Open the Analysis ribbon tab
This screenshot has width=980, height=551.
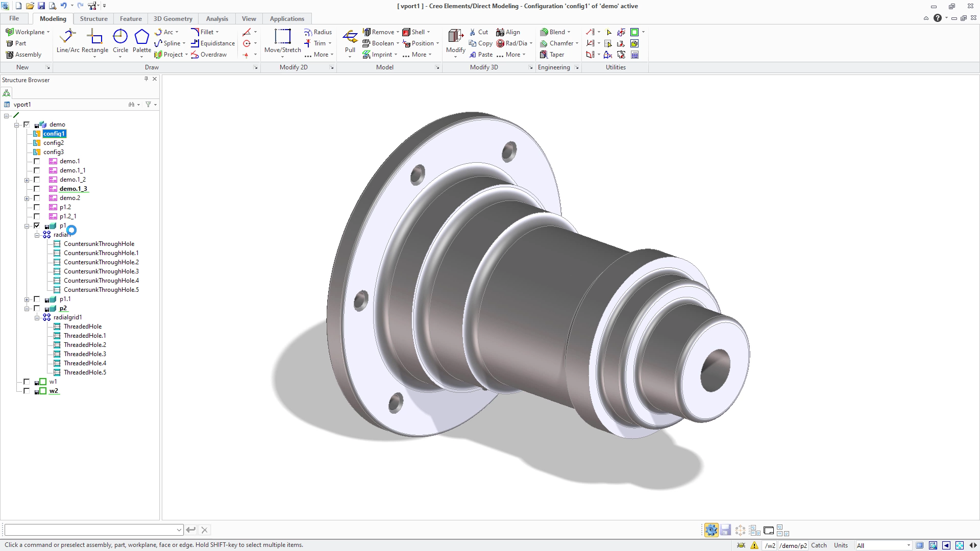(217, 18)
